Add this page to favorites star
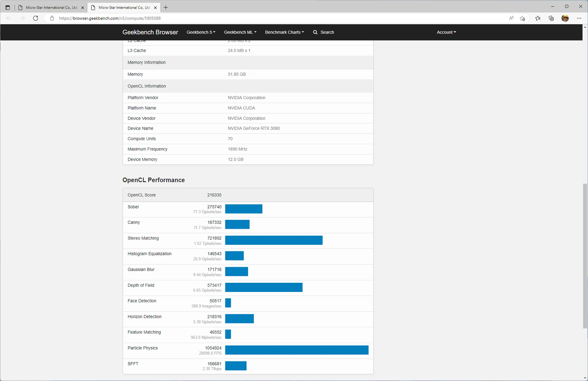This screenshot has width=588, height=381. [x=522, y=18]
